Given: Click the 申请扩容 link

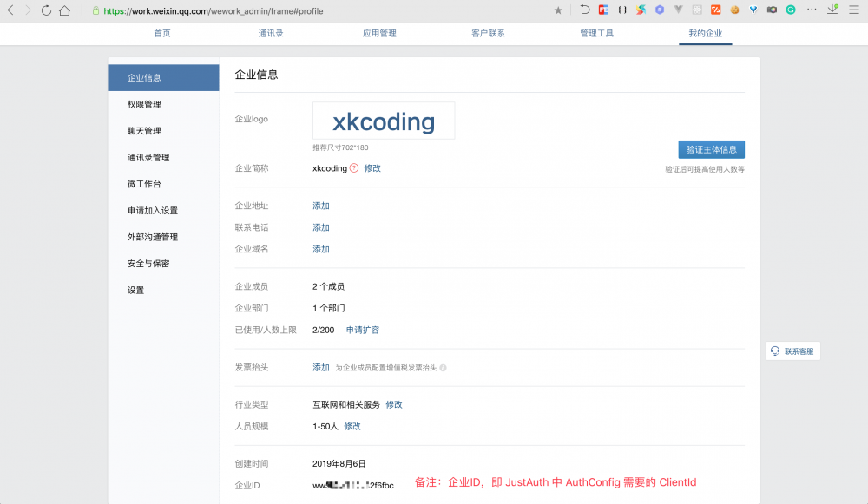Looking at the screenshot, I should click(361, 330).
